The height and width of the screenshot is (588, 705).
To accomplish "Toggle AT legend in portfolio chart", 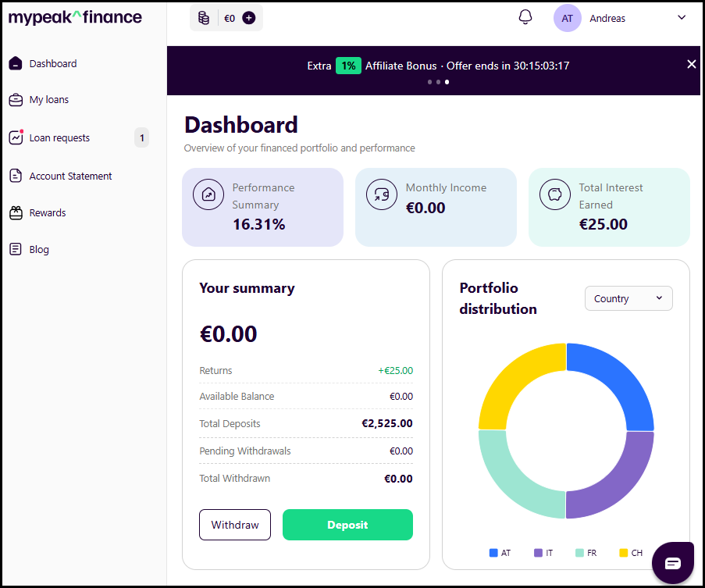I will coord(500,553).
